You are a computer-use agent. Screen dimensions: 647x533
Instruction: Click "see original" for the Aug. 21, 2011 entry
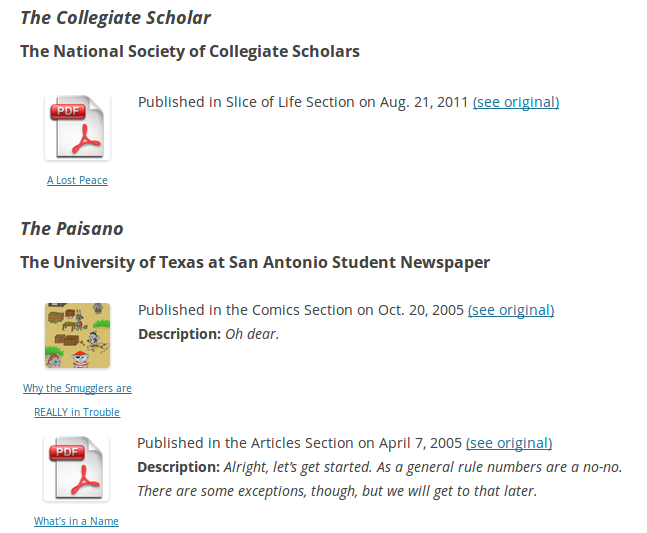516,102
